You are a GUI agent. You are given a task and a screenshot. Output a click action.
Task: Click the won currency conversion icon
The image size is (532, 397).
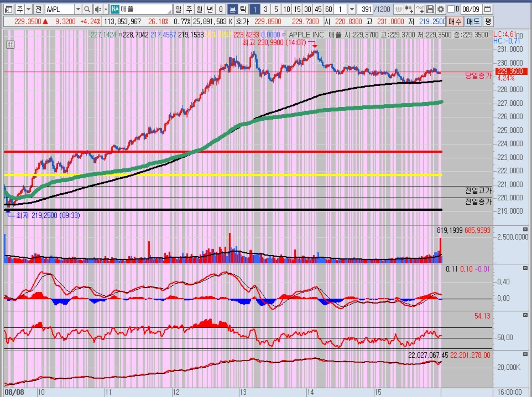pos(398,9)
